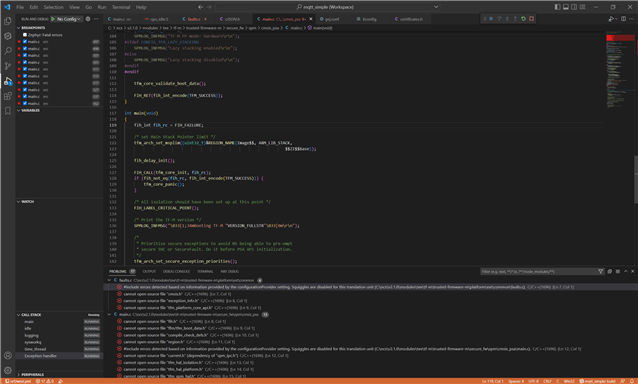The image size is (638, 384).
Task: Collapse the main.c group in Problems
Action: click(x=109, y=314)
